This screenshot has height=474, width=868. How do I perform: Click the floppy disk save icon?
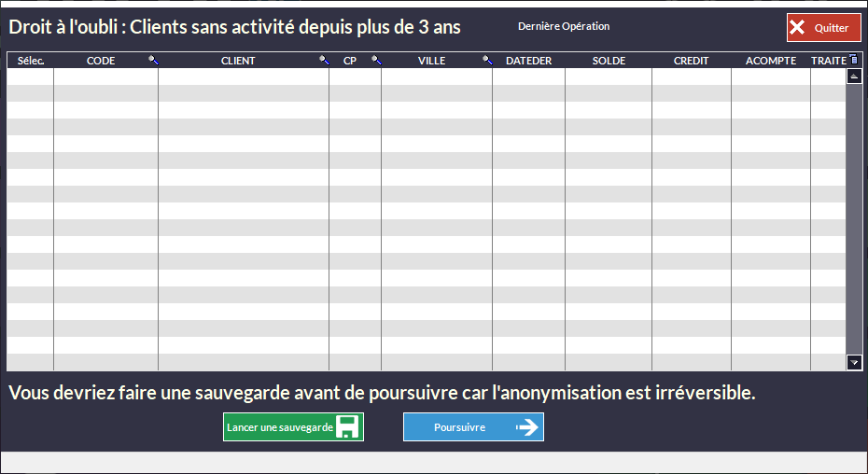tap(348, 427)
